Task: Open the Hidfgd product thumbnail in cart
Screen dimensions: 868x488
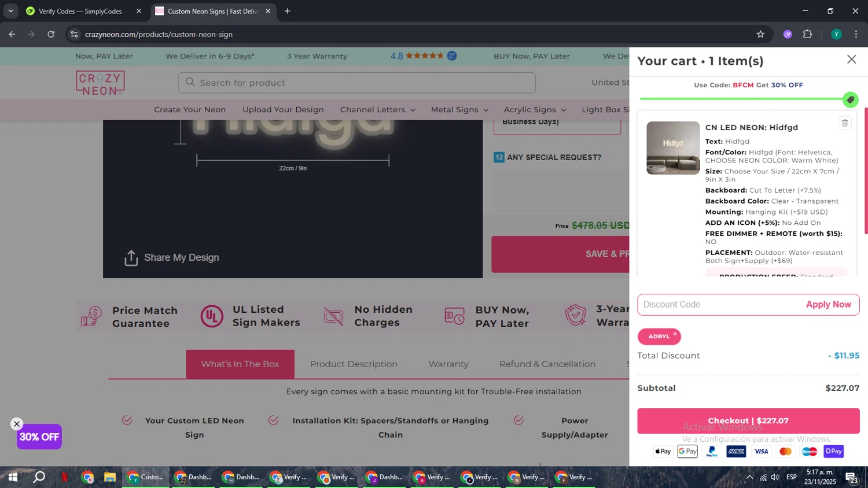Action: point(673,148)
